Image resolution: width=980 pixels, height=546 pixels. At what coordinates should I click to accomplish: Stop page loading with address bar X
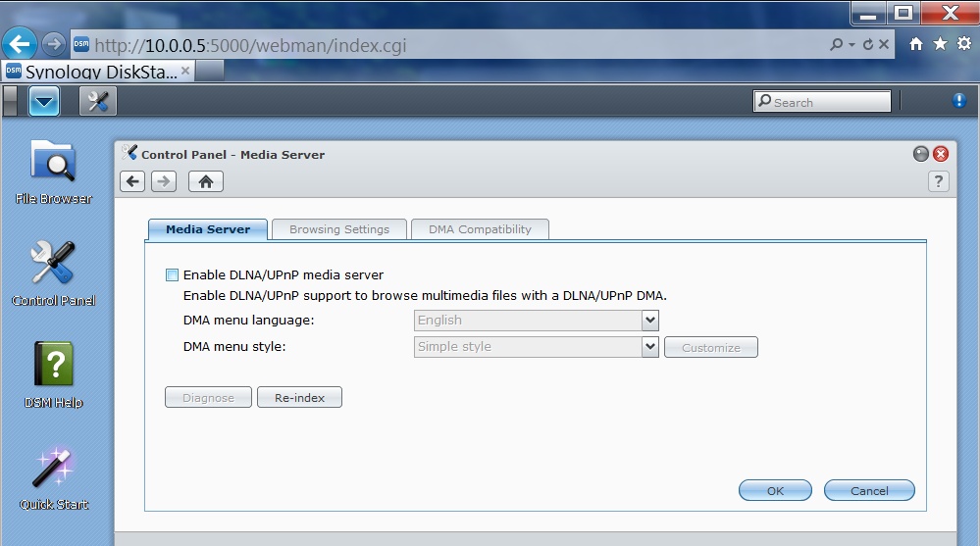[x=884, y=44]
